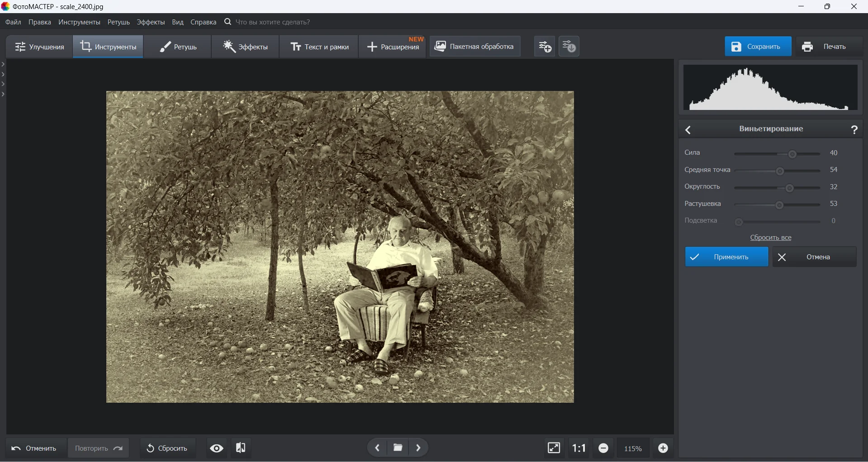Click the Сохранить button

coord(758,47)
